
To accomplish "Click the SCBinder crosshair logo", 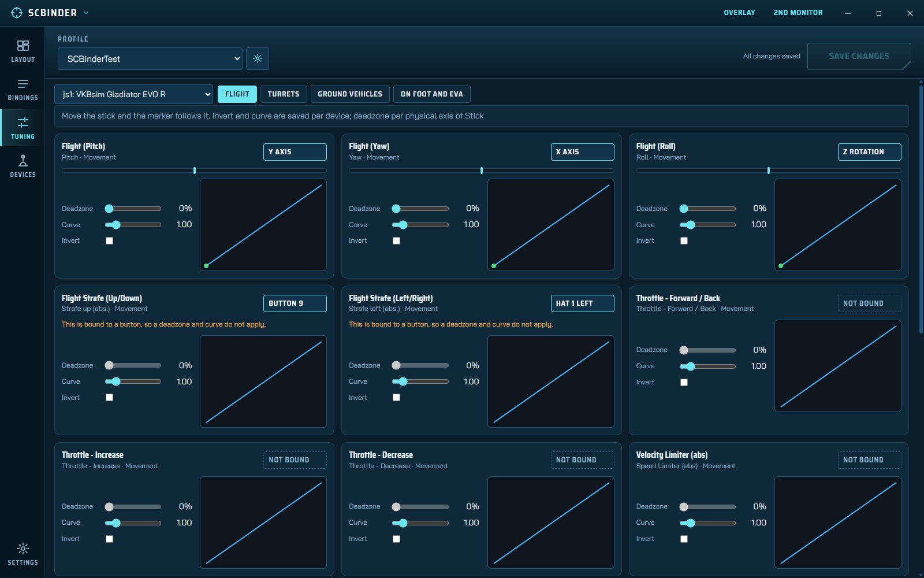I will coord(17,13).
